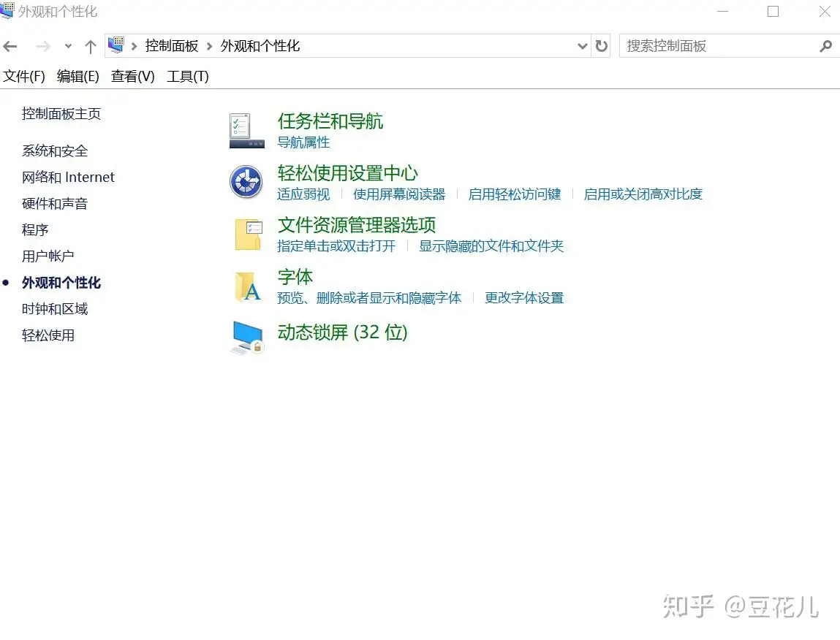Open 轻松使用设置中心 via its icon

point(246,182)
